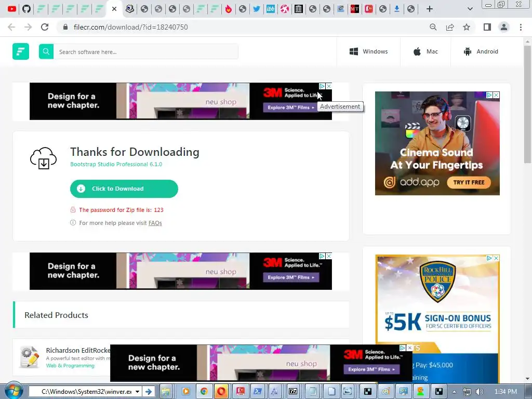Open the Web & Programming category link
Image resolution: width=532 pixels, height=399 pixels.
tap(70, 366)
